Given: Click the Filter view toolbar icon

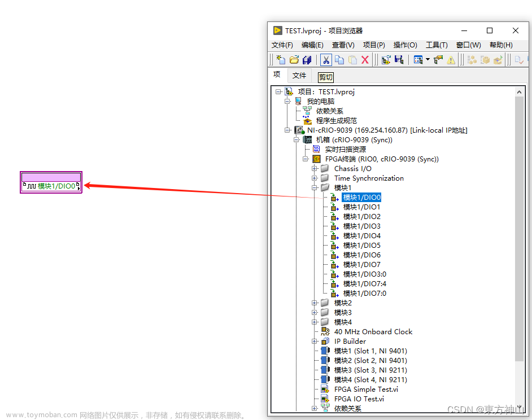Looking at the screenshot, I should click(418, 60).
